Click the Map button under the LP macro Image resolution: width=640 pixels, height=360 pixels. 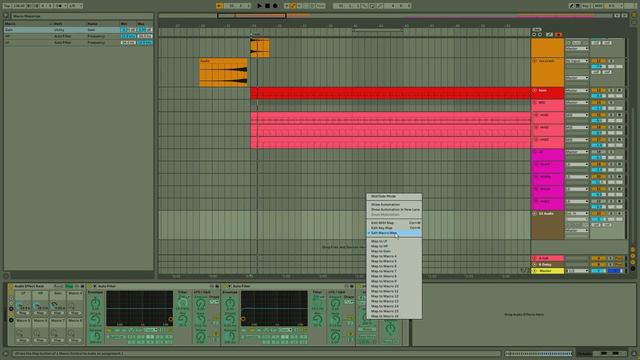click(23, 313)
